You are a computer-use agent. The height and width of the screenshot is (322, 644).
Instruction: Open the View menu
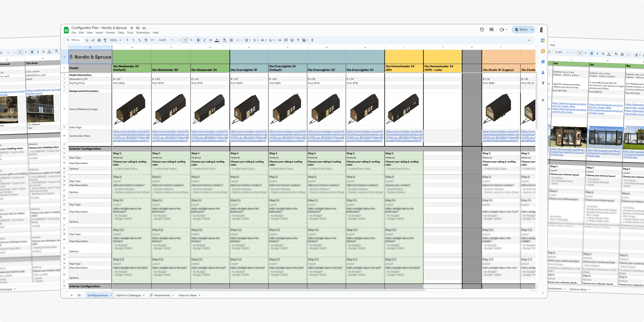[90, 33]
